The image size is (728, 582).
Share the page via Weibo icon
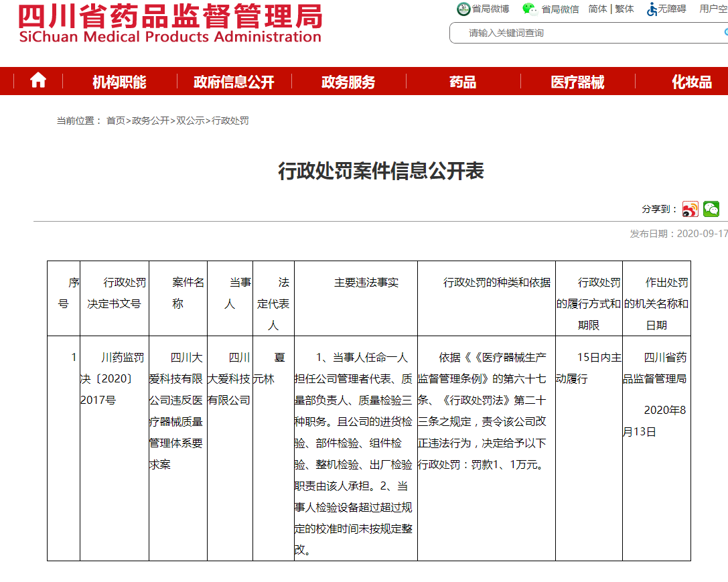pyautogui.click(x=690, y=210)
